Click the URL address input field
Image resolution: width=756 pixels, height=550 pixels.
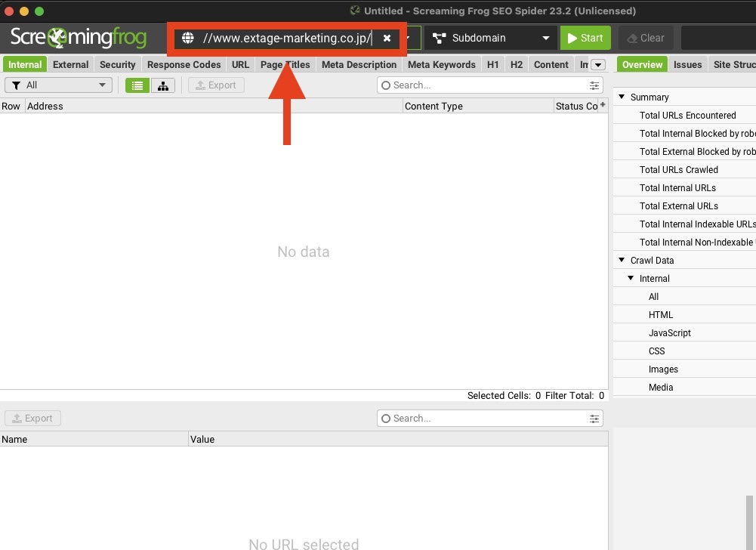pos(287,38)
